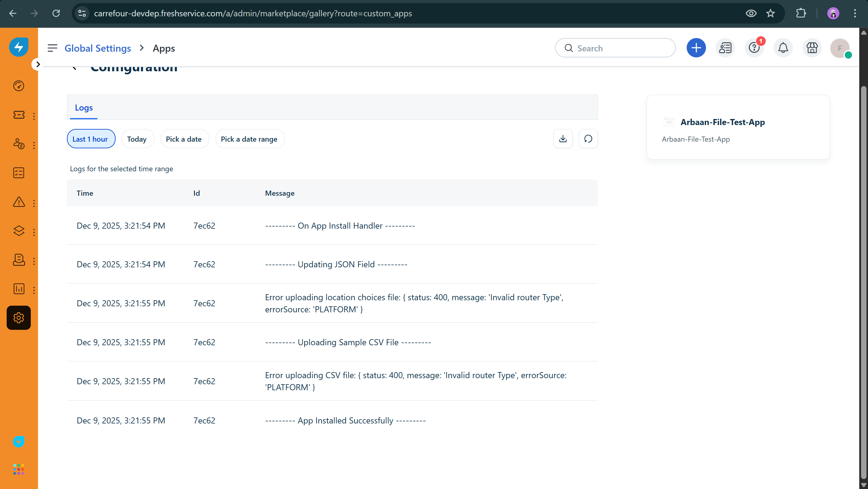Click the refresh logs icon
The width and height of the screenshot is (868, 489).
coord(588,139)
